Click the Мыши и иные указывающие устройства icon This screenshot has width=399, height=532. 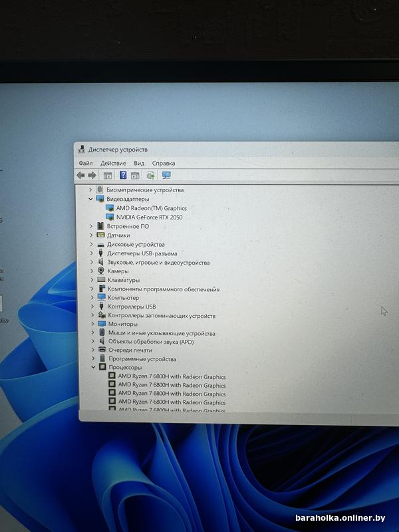[x=102, y=332]
